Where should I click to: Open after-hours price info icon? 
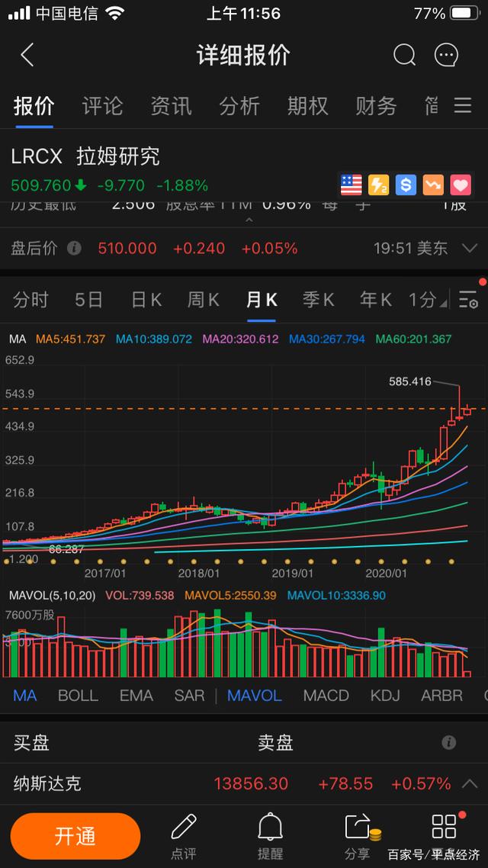click(74, 248)
